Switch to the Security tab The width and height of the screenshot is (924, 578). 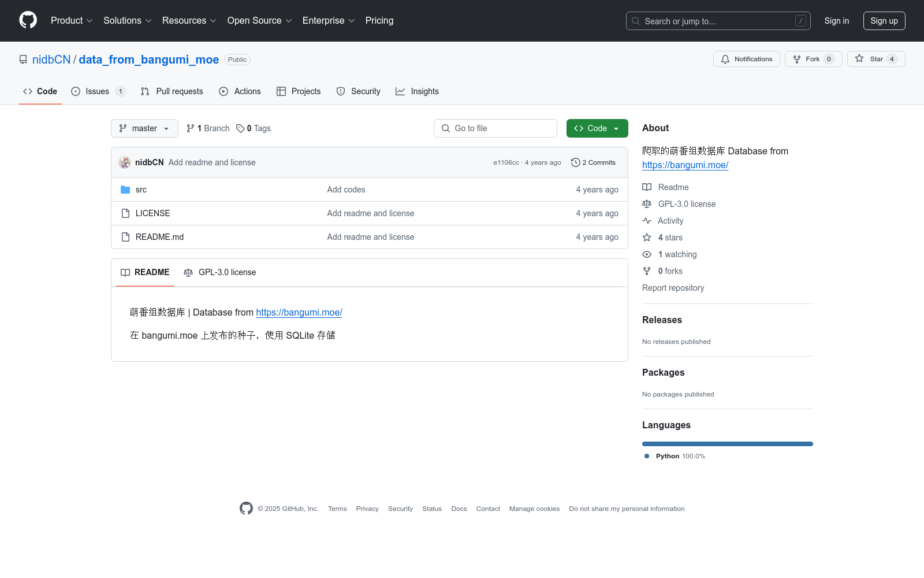tap(358, 91)
